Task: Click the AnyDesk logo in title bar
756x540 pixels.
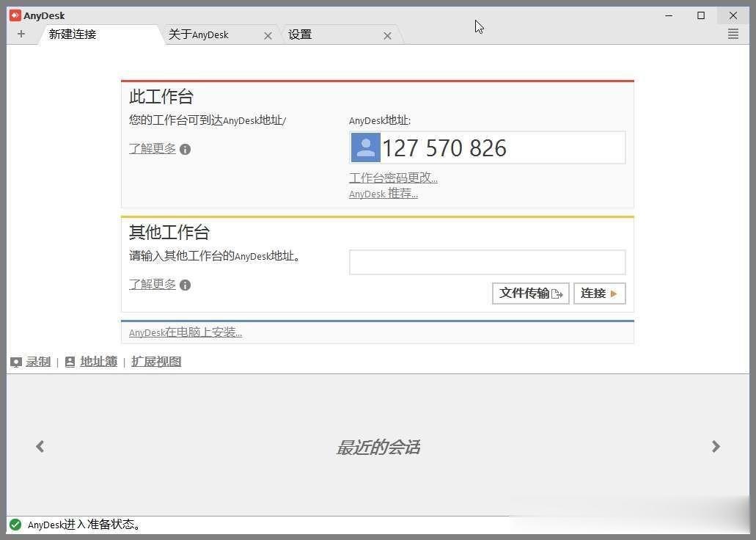Action: point(15,15)
